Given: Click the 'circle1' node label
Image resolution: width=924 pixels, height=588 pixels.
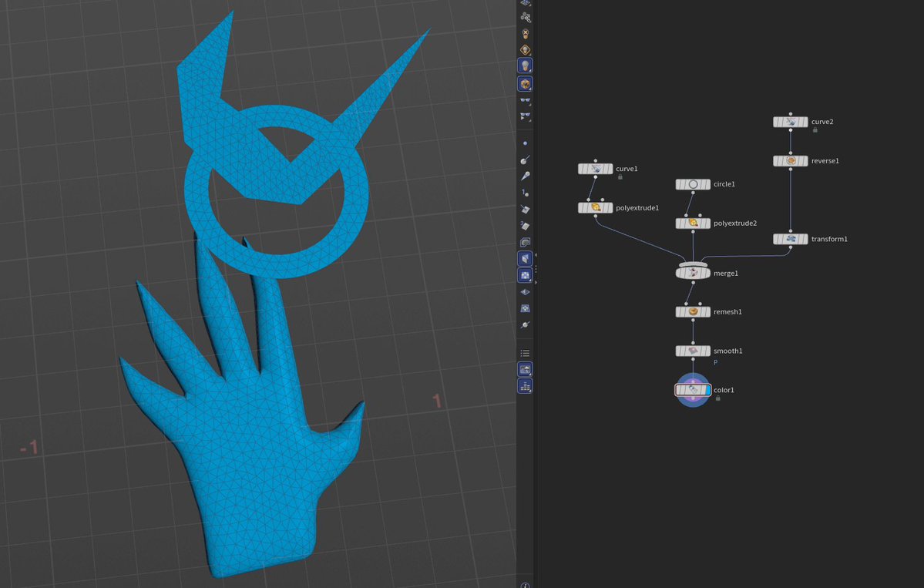Looking at the screenshot, I should (x=724, y=184).
